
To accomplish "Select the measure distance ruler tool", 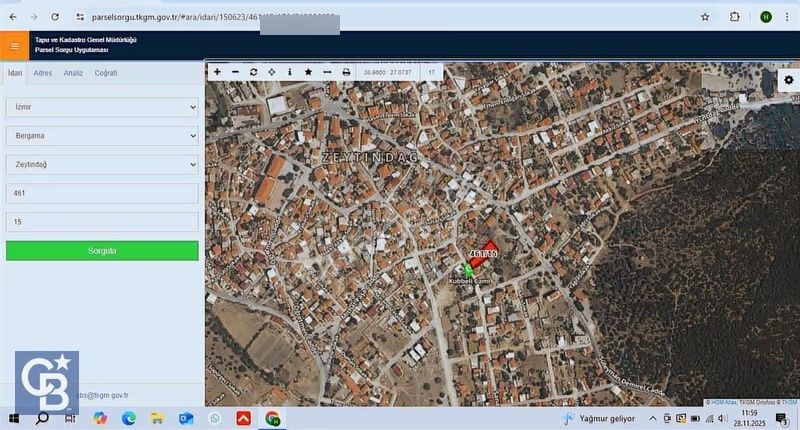I will [x=327, y=72].
